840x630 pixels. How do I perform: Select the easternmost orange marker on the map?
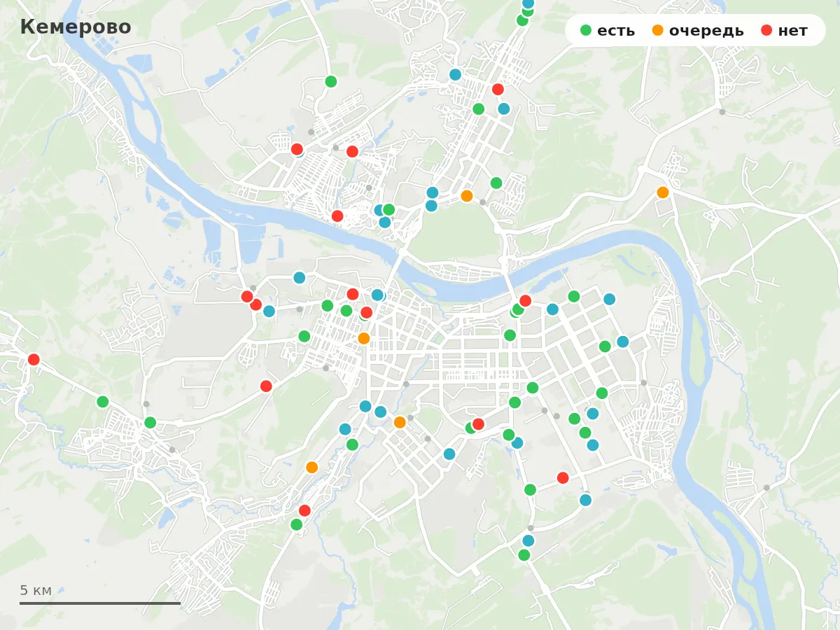[x=663, y=192]
